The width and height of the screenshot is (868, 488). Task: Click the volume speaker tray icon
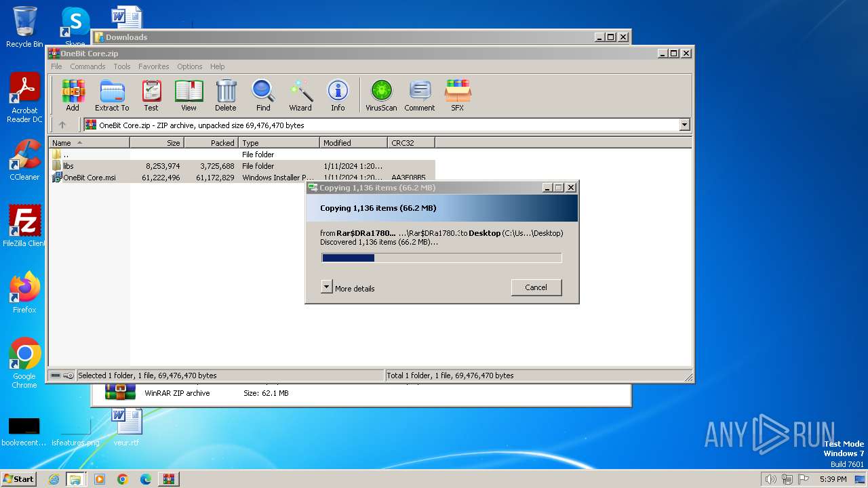pos(770,479)
